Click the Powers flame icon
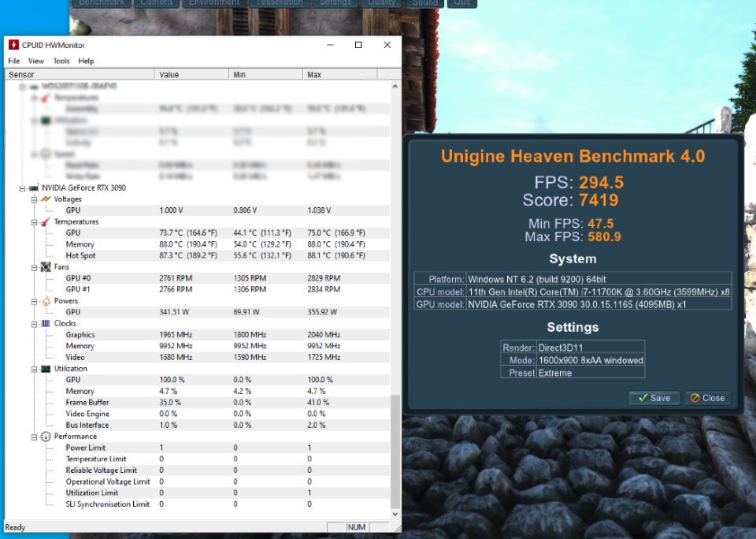The width and height of the screenshot is (756, 539). [46, 300]
